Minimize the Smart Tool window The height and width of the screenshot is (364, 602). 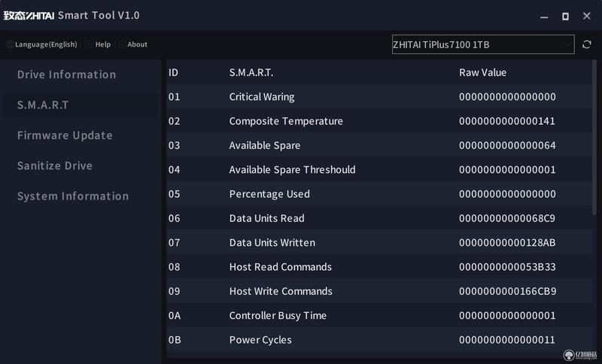pyautogui.click(x=544, y=17)
